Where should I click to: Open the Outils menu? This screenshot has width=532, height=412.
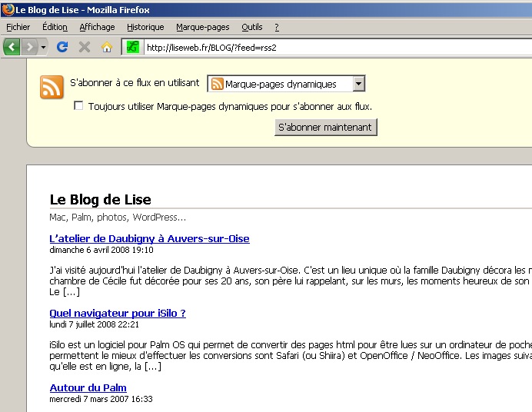tap(251, 27)
